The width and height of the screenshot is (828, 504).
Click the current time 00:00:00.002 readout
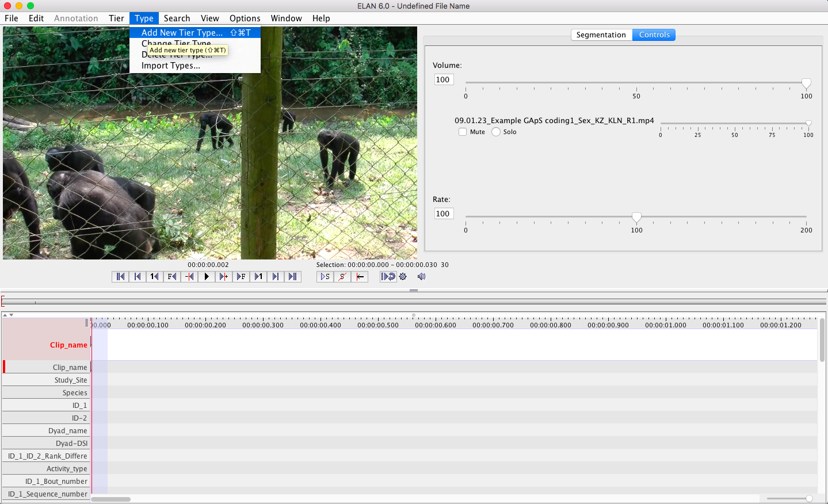208,265
